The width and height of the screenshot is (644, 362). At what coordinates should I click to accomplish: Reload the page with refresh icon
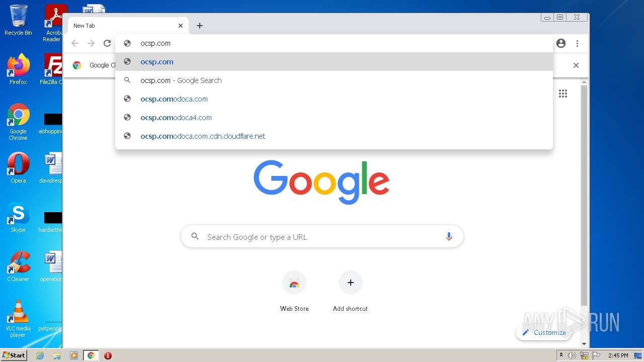click(x=107, y=43)
